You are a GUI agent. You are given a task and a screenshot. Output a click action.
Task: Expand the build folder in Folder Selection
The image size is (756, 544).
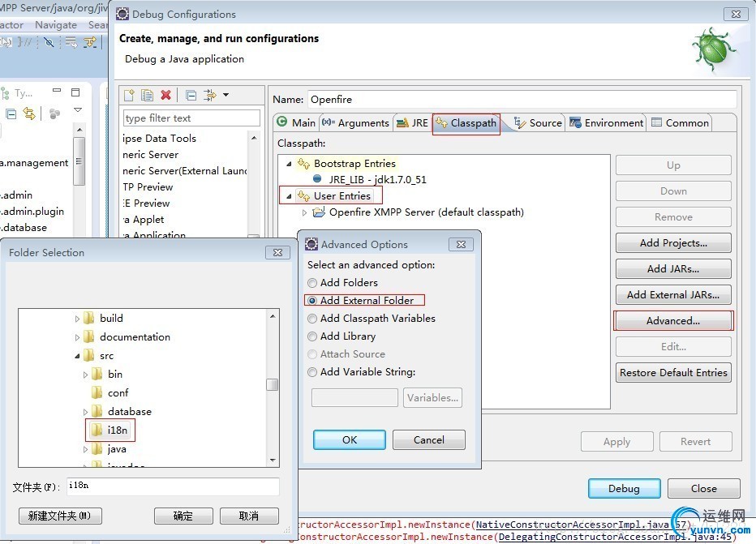(x=77, y=319)
